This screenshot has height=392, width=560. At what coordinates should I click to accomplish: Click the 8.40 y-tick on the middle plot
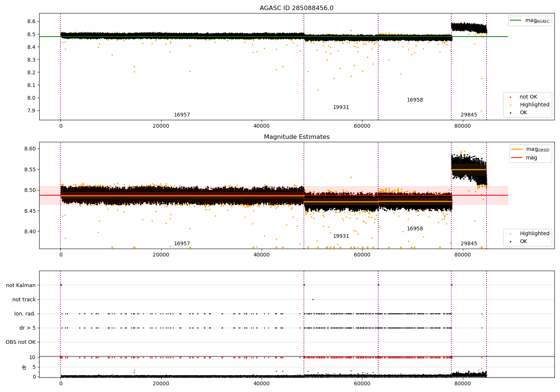point(30,231)
